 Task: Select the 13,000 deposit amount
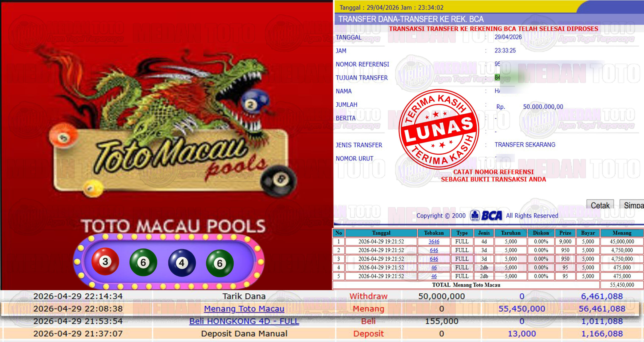pyautogui.click(x=522, y=334)
